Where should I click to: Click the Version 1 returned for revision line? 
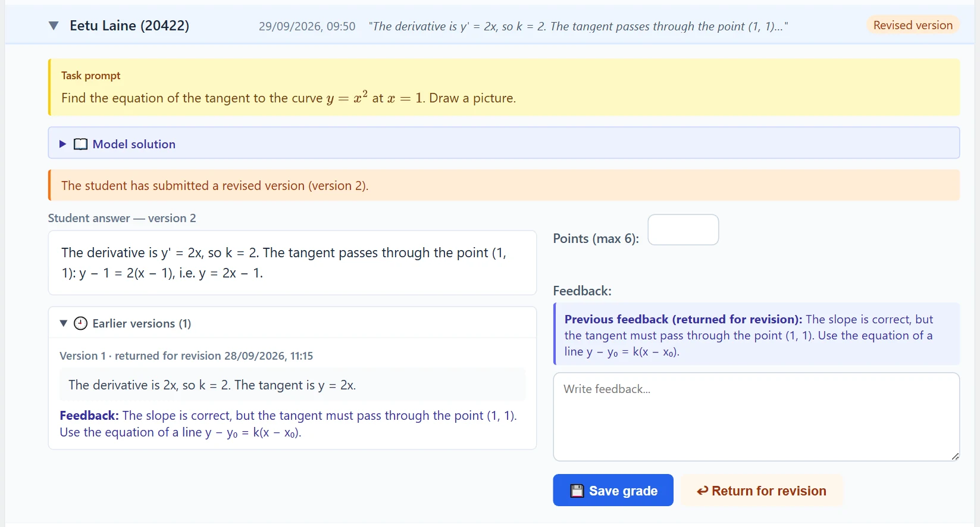pos(186,356)
